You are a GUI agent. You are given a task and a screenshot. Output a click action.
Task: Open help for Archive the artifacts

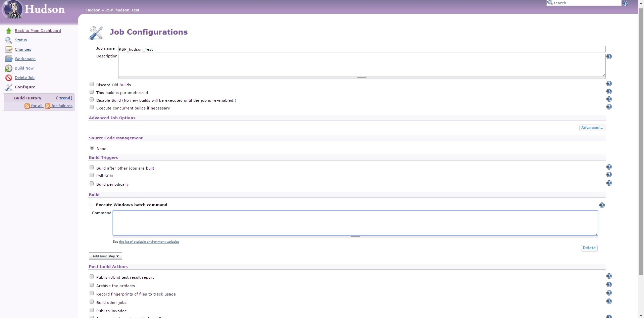[x=609, y=284]
